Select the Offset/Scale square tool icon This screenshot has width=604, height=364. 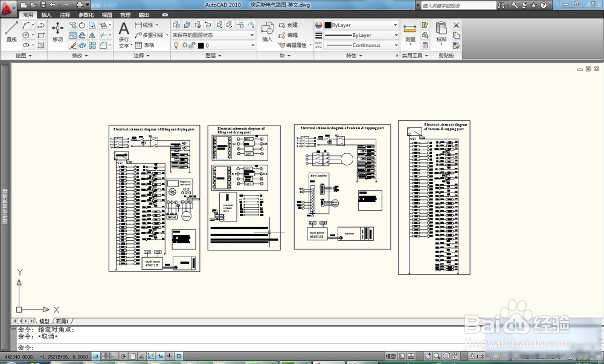click(x=73, y=35)
